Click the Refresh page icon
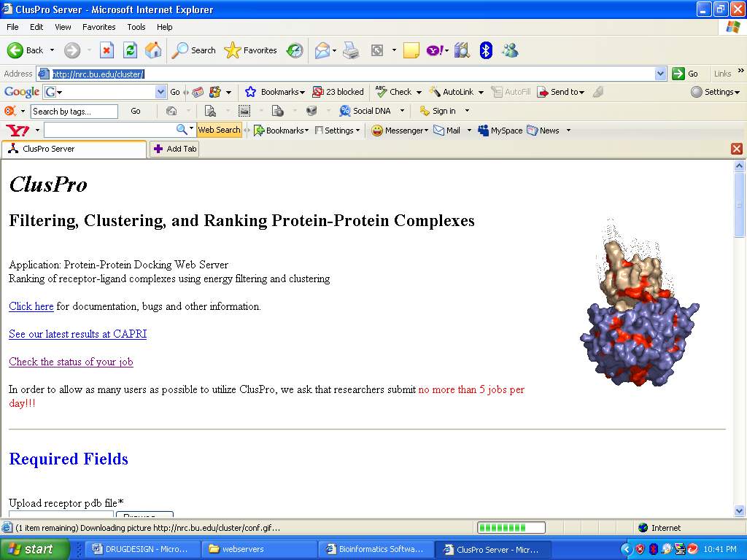This screenshot has height=560, width=747. (x=130, y=50)
